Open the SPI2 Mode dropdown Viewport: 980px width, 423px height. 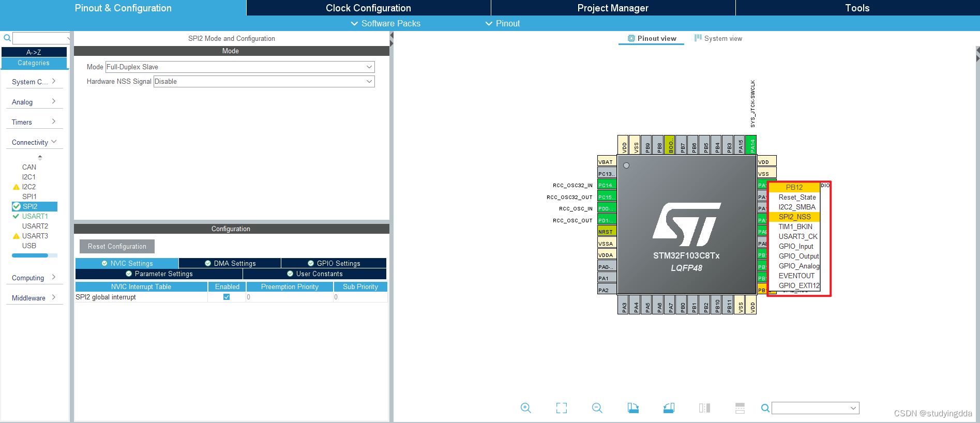(x=240, y=67)
